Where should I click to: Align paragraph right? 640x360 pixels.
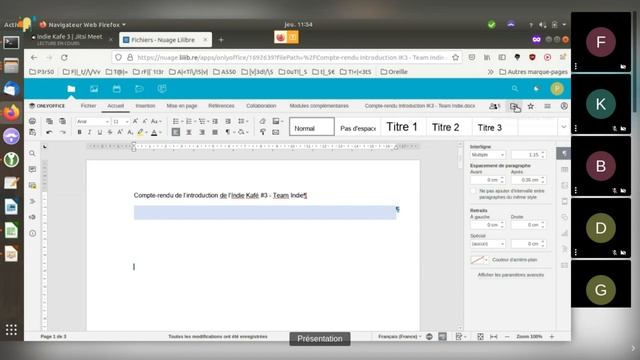tap(202, 132)
